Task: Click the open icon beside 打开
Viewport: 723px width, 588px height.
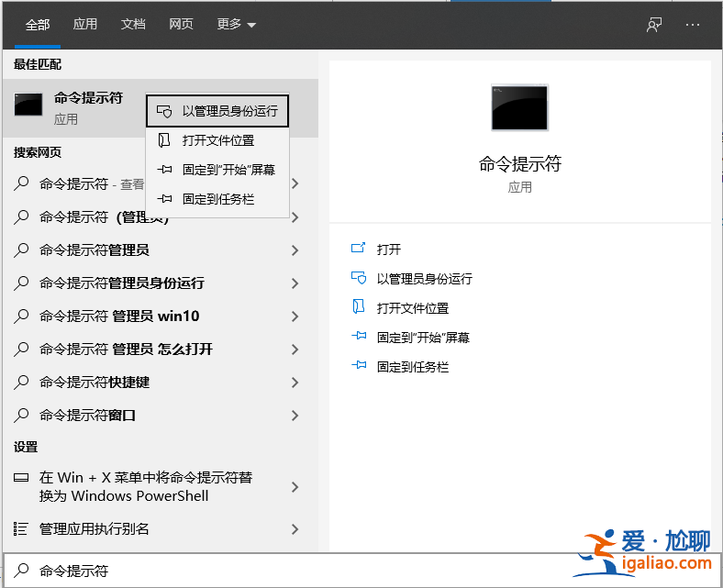Action: click(x=358, y=248)
